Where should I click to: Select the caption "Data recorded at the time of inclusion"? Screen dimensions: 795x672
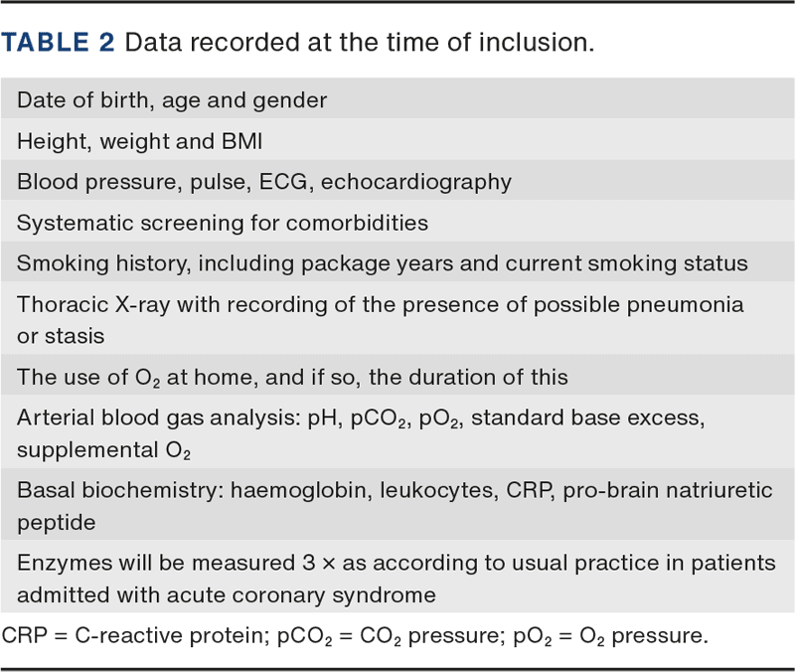pyautogui.click(x=360, y=43)
